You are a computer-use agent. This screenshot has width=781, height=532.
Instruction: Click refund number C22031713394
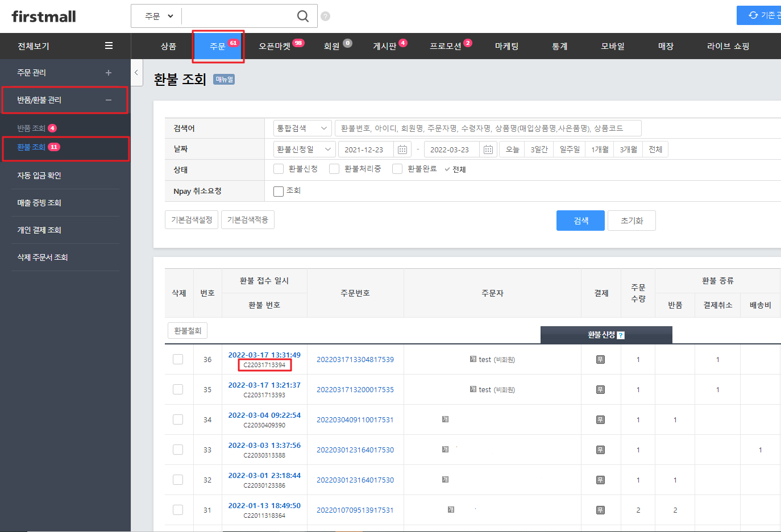pos(264,365)
